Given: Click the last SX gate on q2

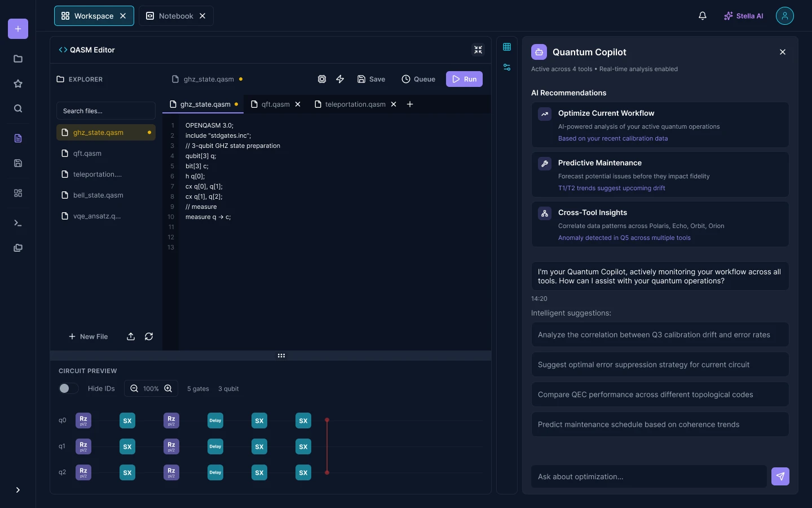Looking at the screenshot, I should tap(303, 472).
